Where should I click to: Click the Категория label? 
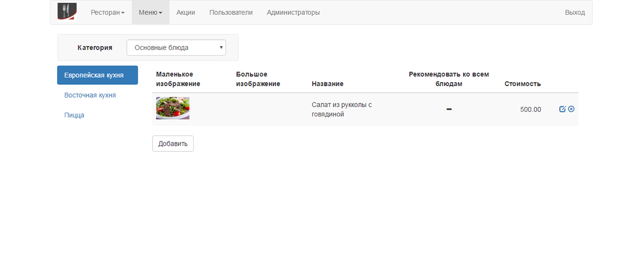(95, 47)
